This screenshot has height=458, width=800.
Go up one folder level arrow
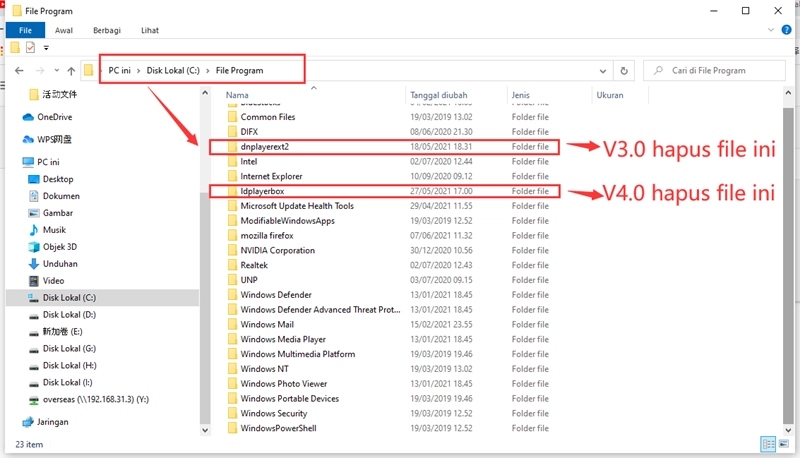click(71, 70)
